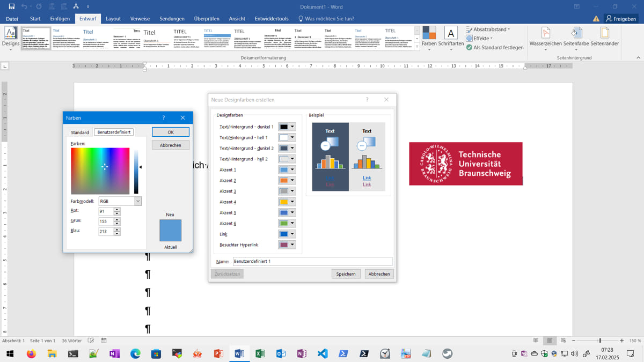This screenshot has height=362, width=644.
Task: Switch to read mode view in the status bar
Action: [x=536, y=341]
